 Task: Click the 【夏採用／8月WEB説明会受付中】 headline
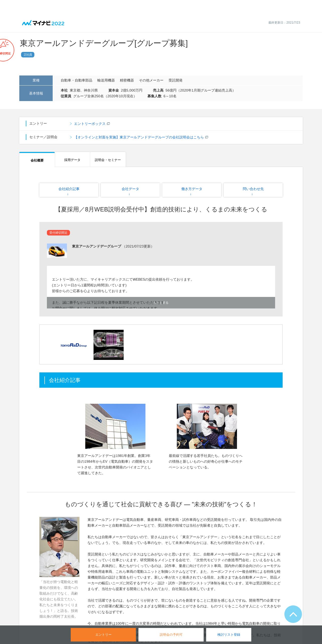[x=161, y=209]
